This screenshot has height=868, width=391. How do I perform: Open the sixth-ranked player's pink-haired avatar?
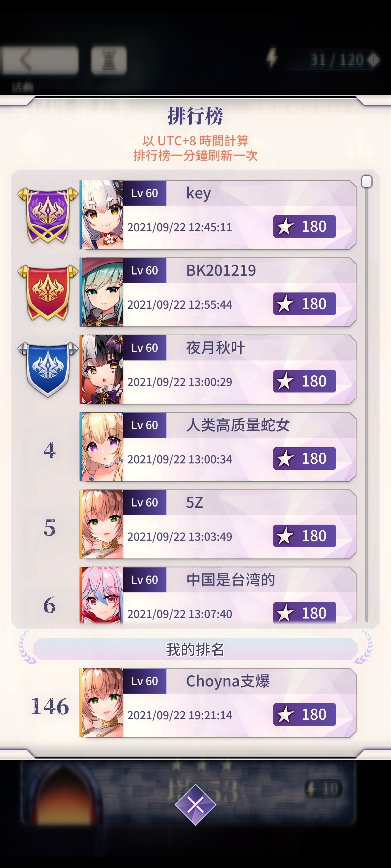click(102, 595)
